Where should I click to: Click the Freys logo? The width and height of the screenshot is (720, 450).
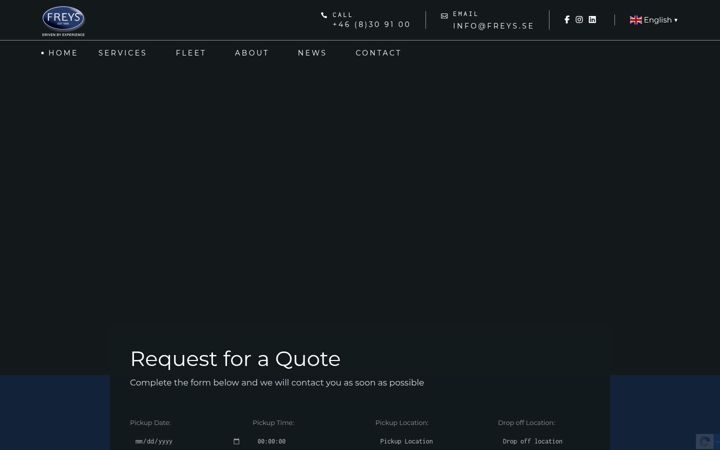(x=63, y=21)
